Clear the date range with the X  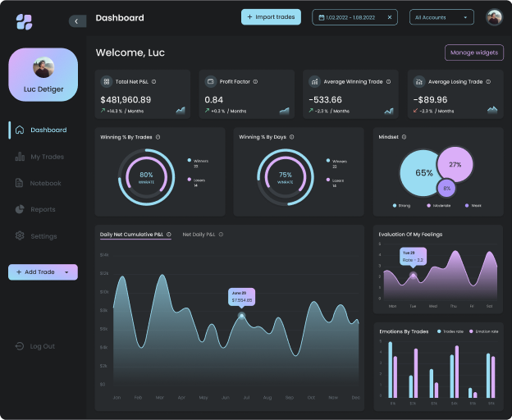pos(390,17)
